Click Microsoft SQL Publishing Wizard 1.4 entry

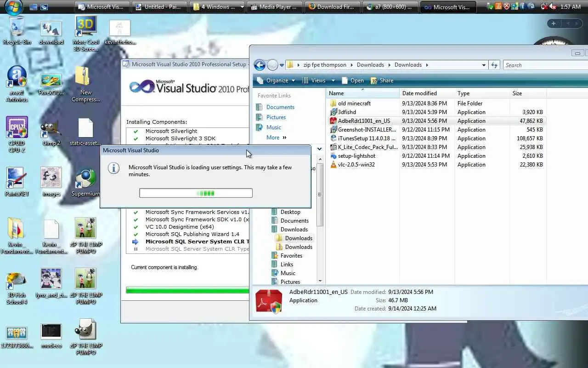coord(192,234)
